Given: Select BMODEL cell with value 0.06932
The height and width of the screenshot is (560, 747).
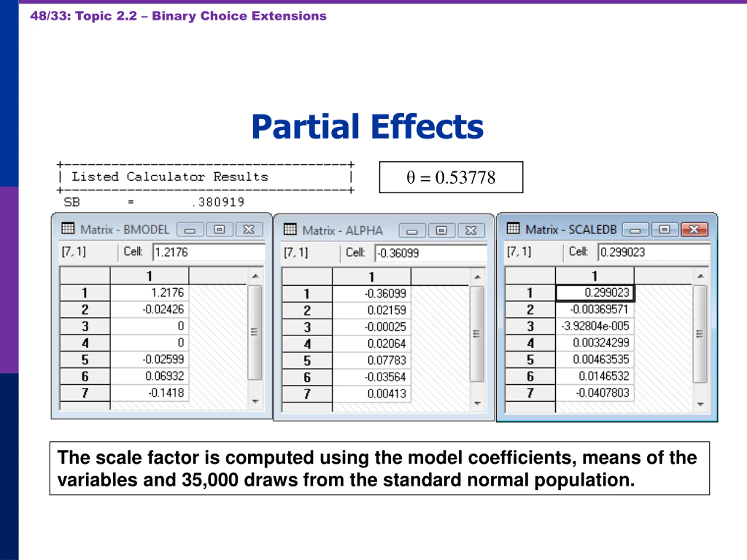Looking at the screenshot, I should click(x=149, y=376).
